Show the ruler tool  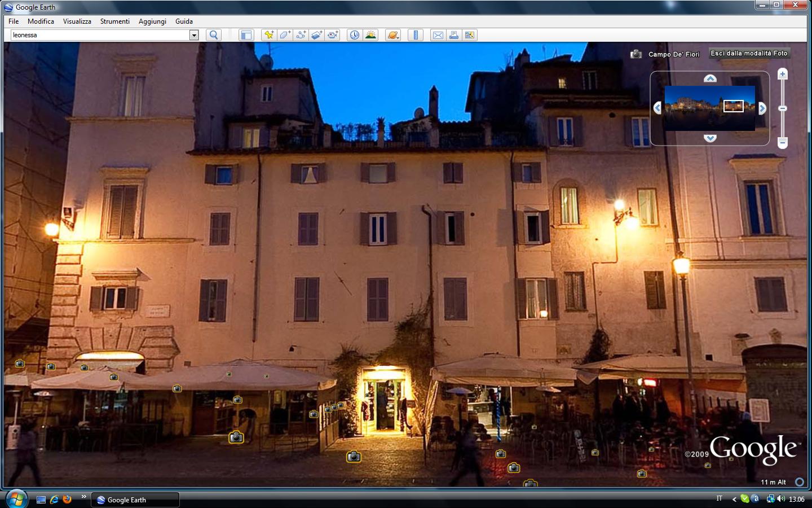click(x=416, y=35)
